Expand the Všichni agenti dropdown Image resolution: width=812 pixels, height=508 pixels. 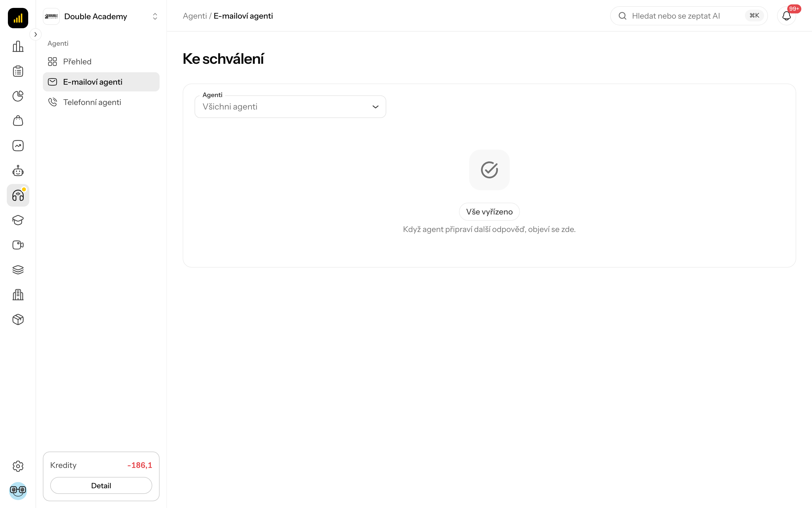[290, 106]
